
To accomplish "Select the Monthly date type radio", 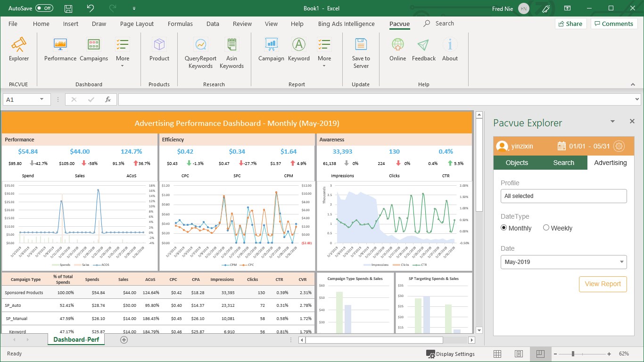I will click(x=504, y=228).
